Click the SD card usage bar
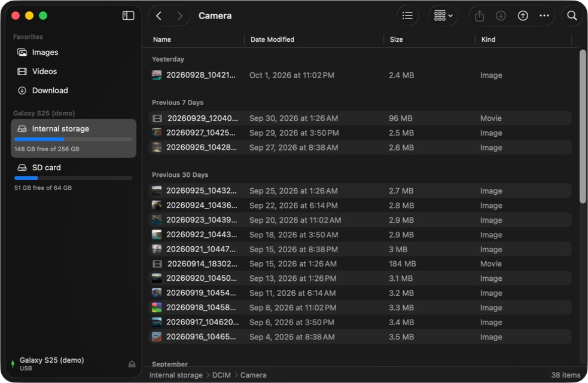The image size is (588, 383). point(74,178)
